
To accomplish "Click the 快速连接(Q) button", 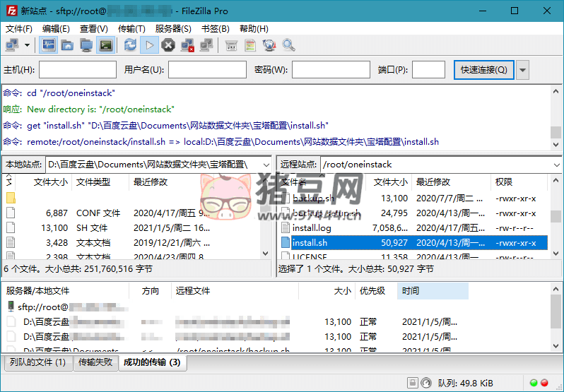I will click(x=483, y=70).
